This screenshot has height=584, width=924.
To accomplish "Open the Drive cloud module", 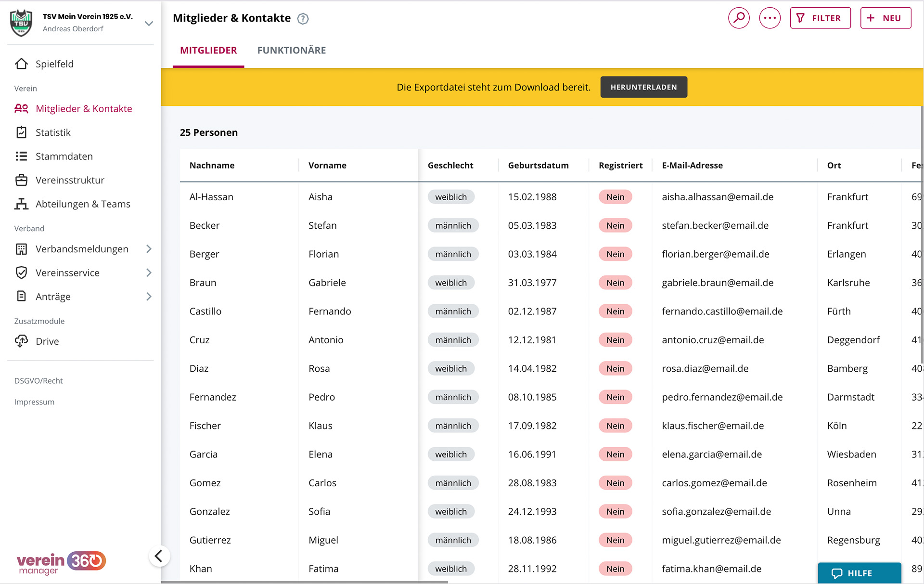I will pos(47,341).
